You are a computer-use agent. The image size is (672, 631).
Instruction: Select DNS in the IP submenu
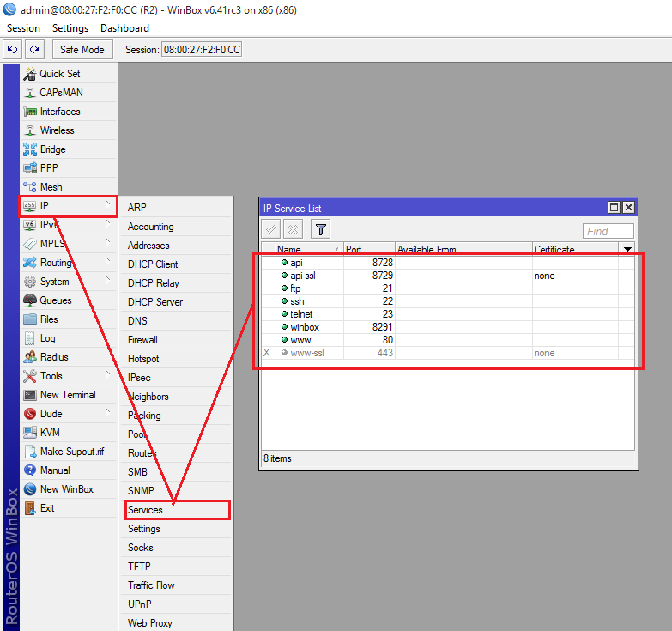pos(176,320)
